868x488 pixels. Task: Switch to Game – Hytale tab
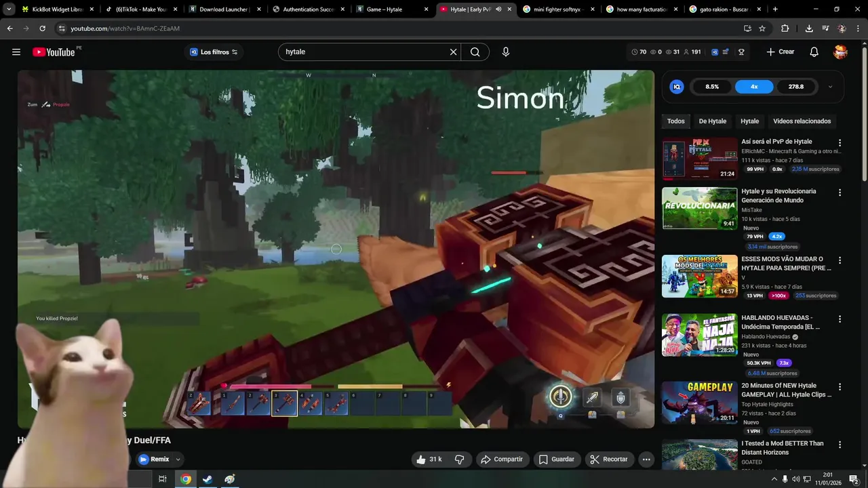(x=392, y=9)
